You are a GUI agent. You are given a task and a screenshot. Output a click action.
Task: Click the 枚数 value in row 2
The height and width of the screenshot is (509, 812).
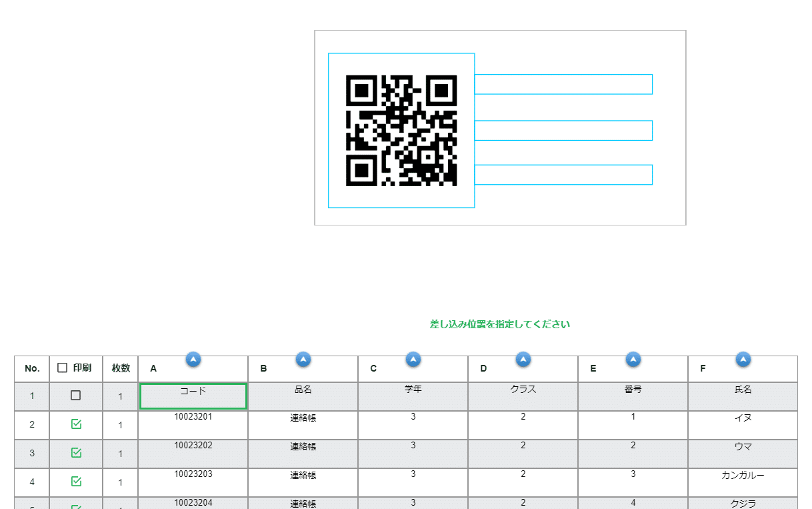pyautogui.click(x=121, y=425)
